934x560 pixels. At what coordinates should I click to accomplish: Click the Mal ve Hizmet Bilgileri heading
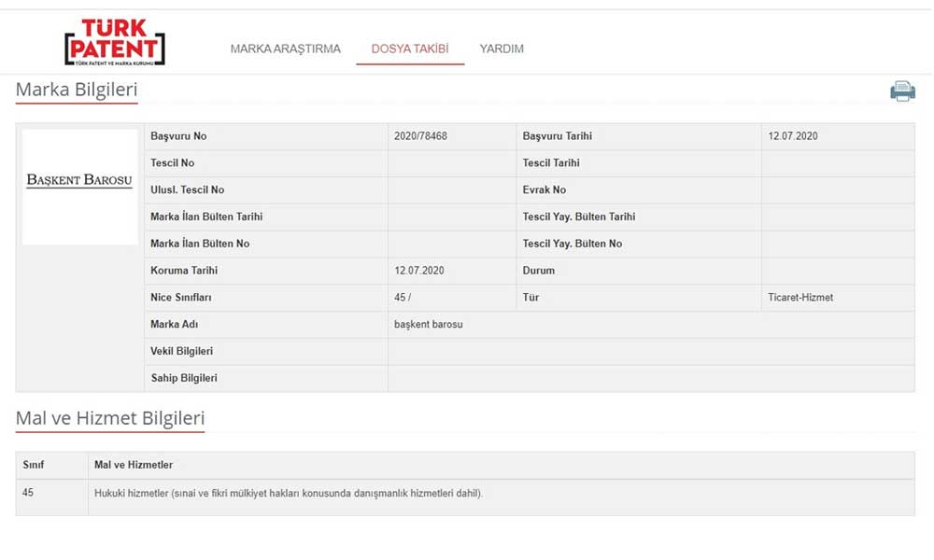[110, 418]
